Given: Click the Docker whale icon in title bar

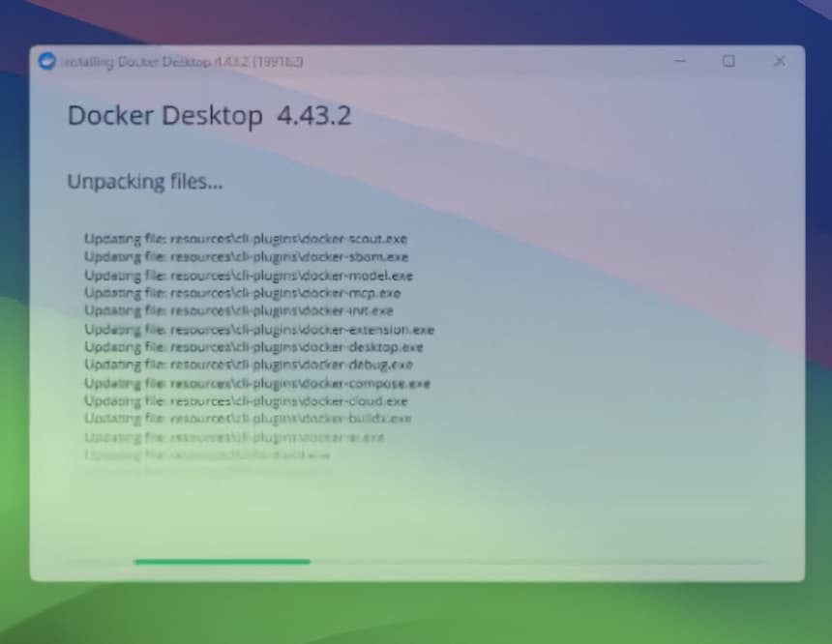Looking at the screenshot, I should pyautogui.click(x=47, y=61).
